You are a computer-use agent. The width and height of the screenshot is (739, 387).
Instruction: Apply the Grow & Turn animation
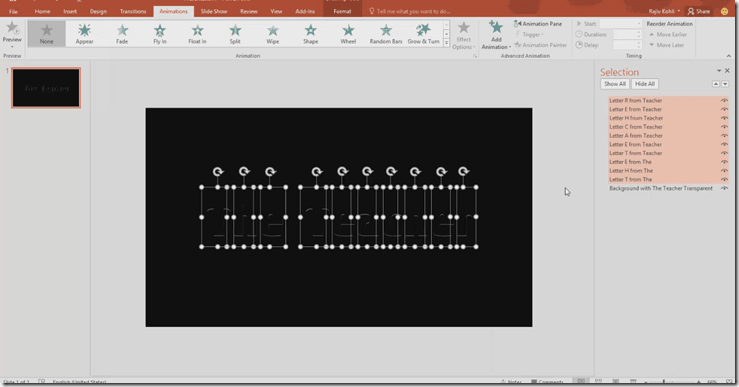[424, 33]
